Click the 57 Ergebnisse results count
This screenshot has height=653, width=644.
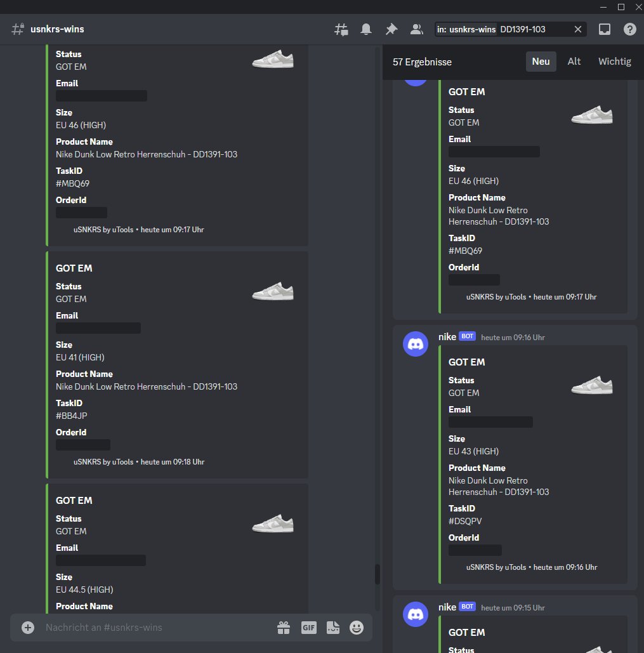tap(422, 62)
